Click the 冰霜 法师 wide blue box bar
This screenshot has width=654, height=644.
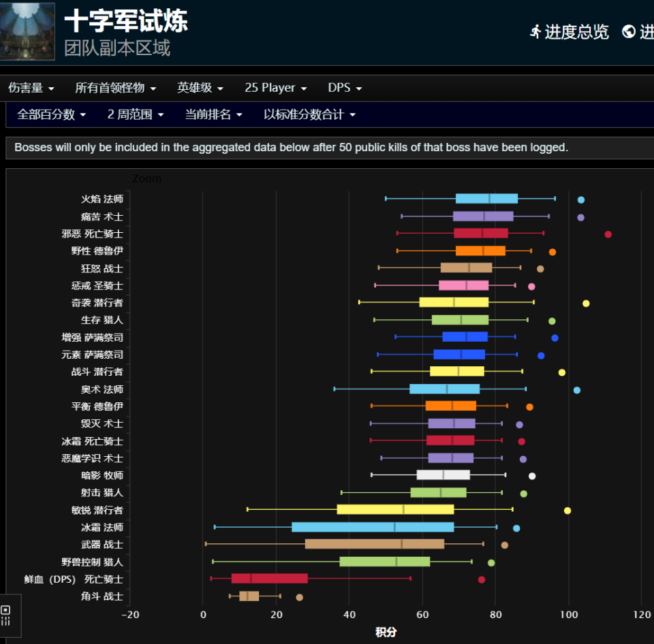pos(373,527)
